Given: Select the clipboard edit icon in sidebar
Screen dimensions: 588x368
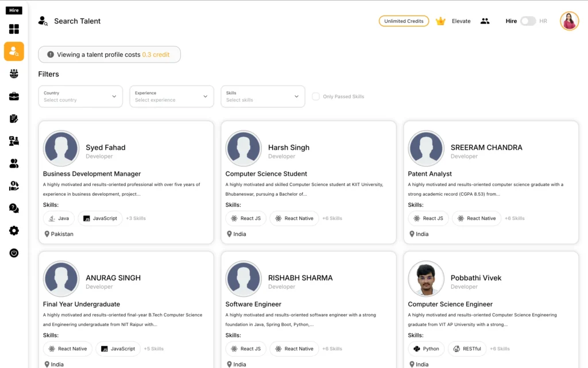Looking at the screenshot, I should coord(14,119).
